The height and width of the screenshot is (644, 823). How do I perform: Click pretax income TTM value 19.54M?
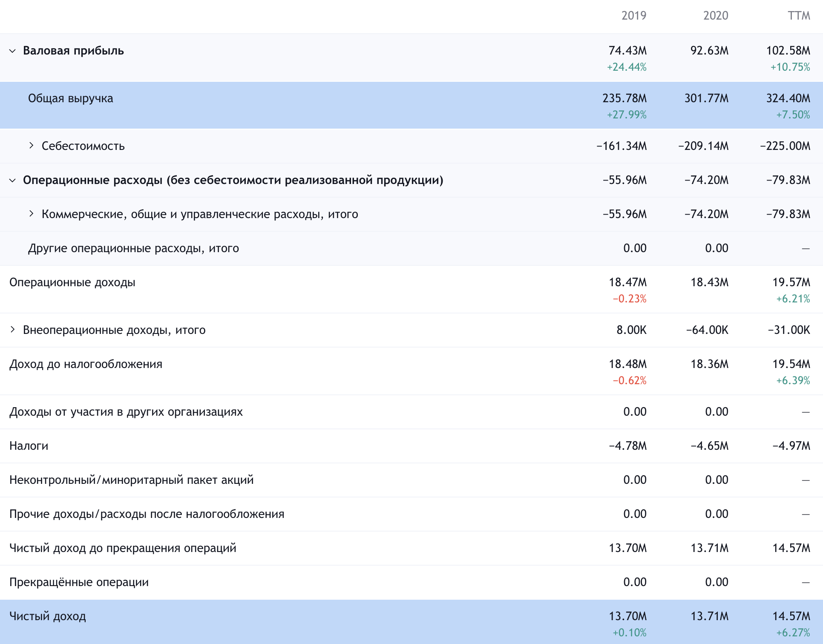[x=791, y=364]
